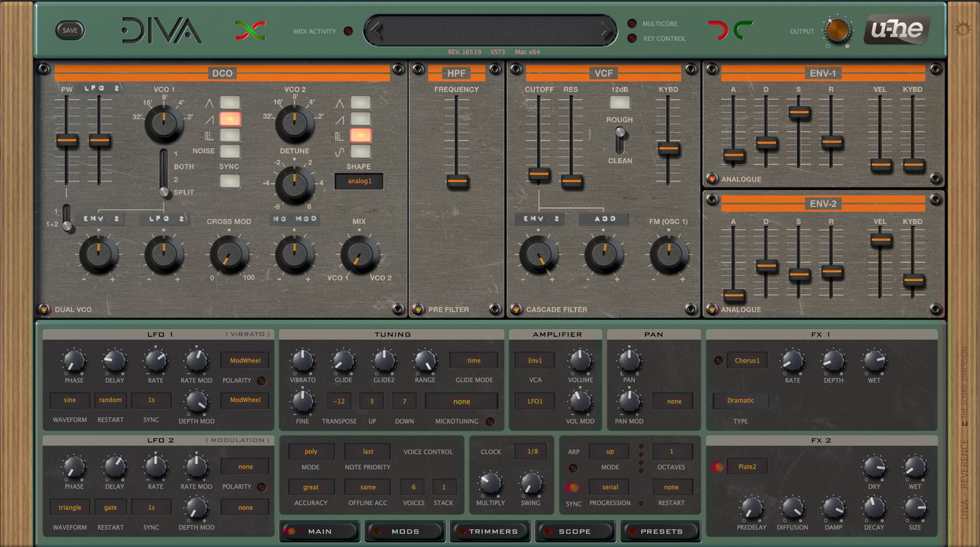Toggle the MULTICORE indicator light
The height and width of the screenshot is (547, 980).
632,24
